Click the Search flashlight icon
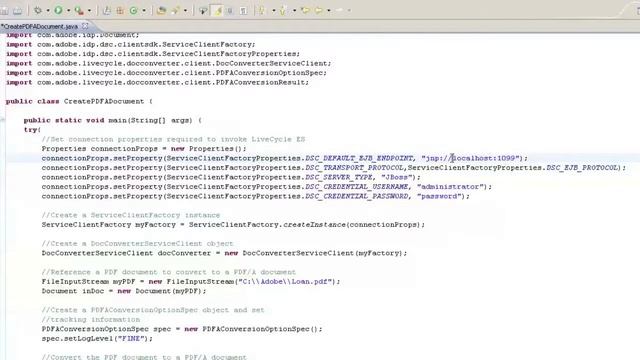Screen dimensions: 640x360 pyautogui.click(x=176, y=11)
